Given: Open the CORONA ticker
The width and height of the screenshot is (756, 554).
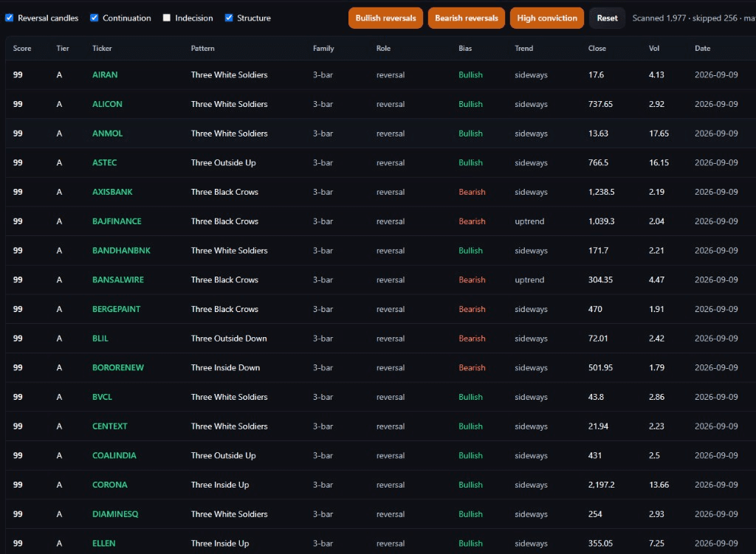Looking at the screenshot, I should tap(109, 485).
